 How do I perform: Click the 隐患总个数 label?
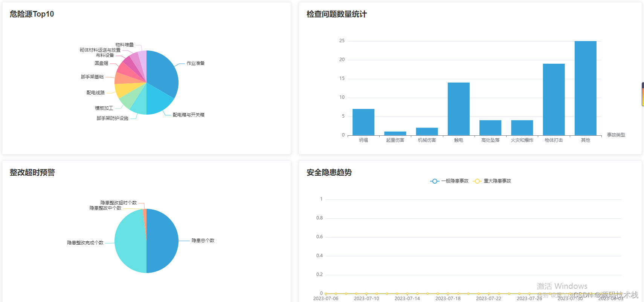(203, 241)
